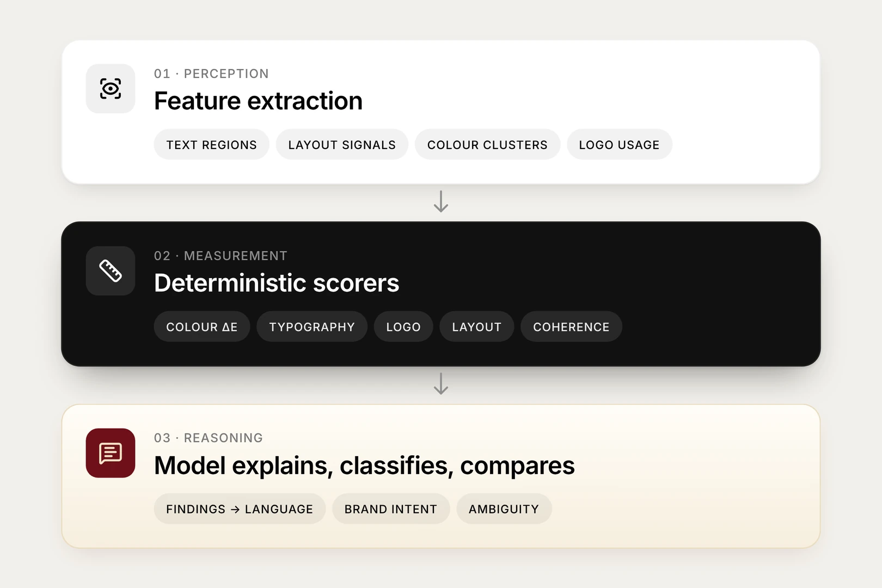Screen dimensions: 882x588
Task: Click the eye-scan perception icon
Action: coord(111,89)
